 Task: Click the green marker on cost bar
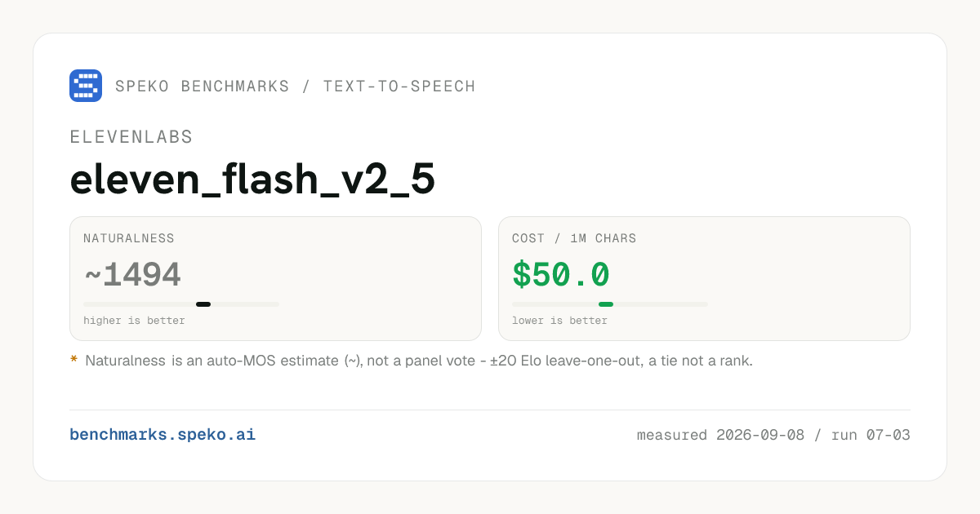pos(606,304)
